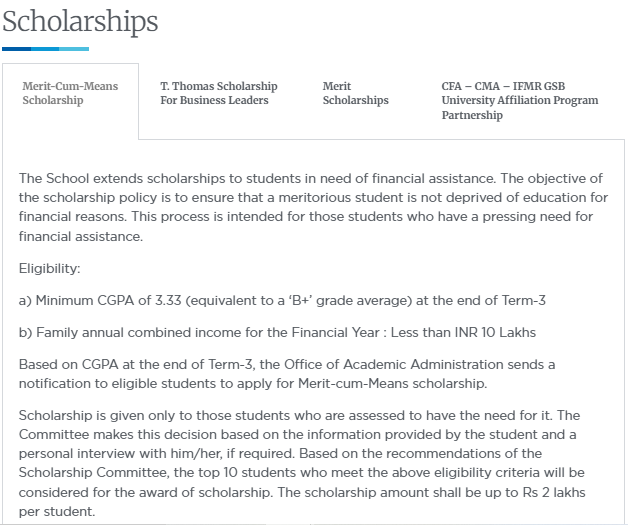Click the Scholarships page heading
This screenshot has height=525, width=628.
(x=80, y=20)
